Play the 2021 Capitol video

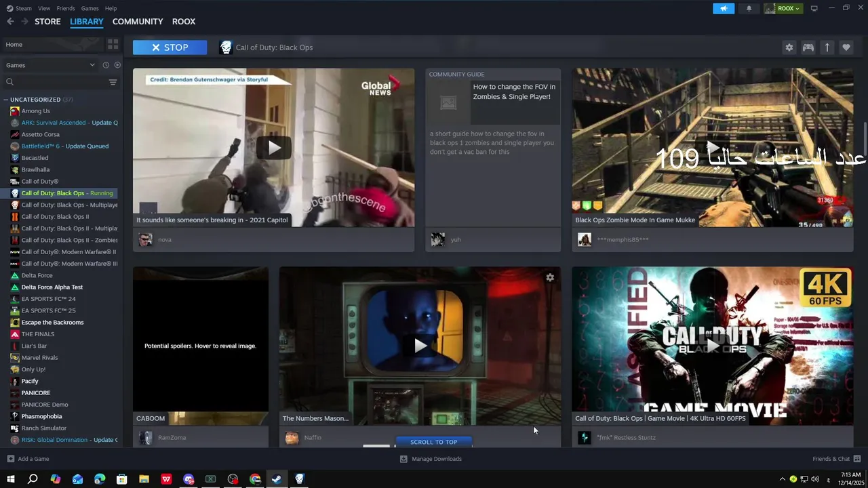coord(273,147)
